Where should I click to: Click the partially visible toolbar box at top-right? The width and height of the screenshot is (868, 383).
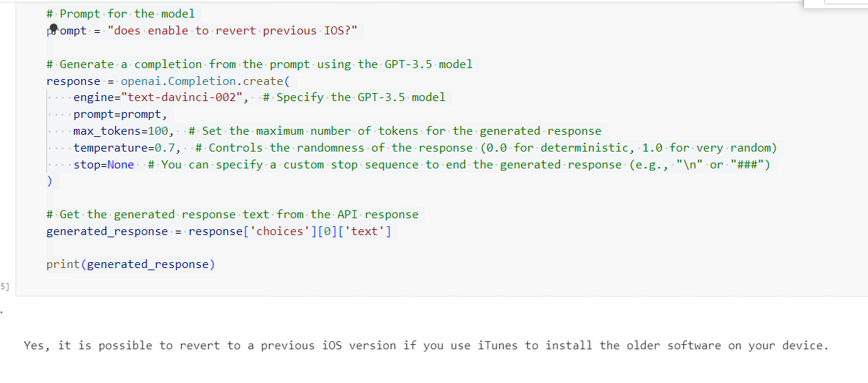coord(836,3)
